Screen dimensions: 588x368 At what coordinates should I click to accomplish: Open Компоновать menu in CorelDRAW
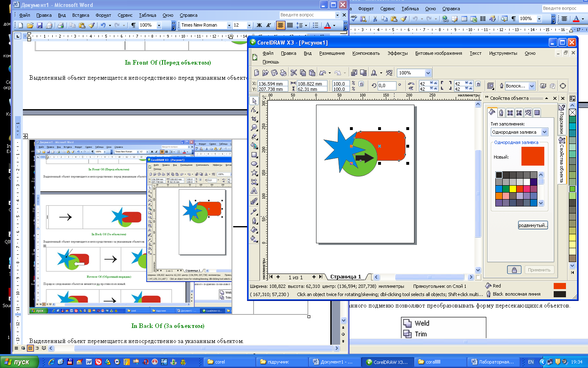pyautogui.click(x=366, y=53)
